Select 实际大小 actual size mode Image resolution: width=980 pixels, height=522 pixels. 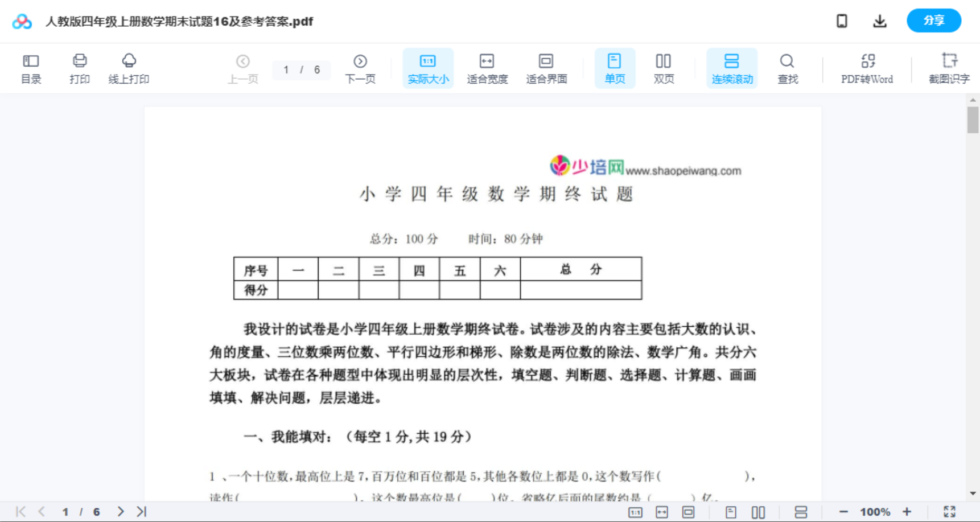tap(427, 67)
